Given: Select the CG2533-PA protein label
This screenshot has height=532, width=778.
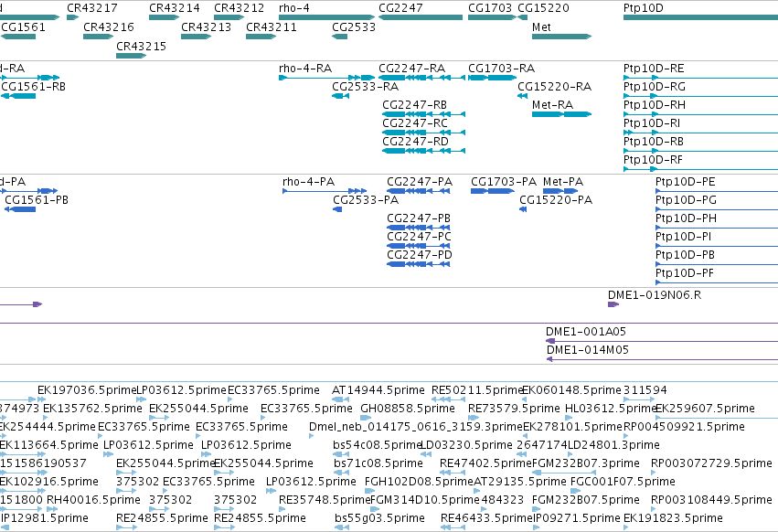Looking at the screenshot, I should (366, 200).
